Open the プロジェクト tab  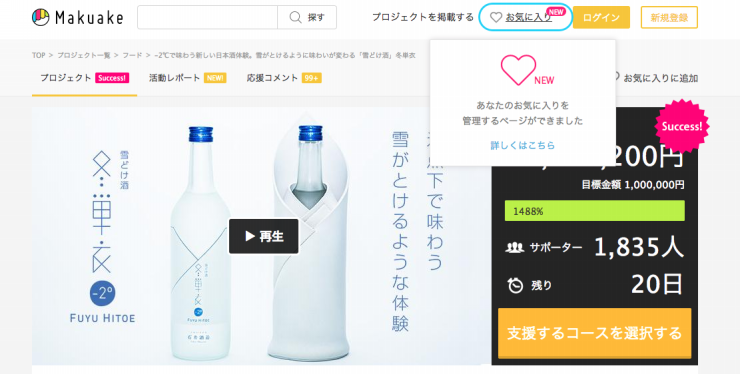pyautogui.click(x=84, y=78)
